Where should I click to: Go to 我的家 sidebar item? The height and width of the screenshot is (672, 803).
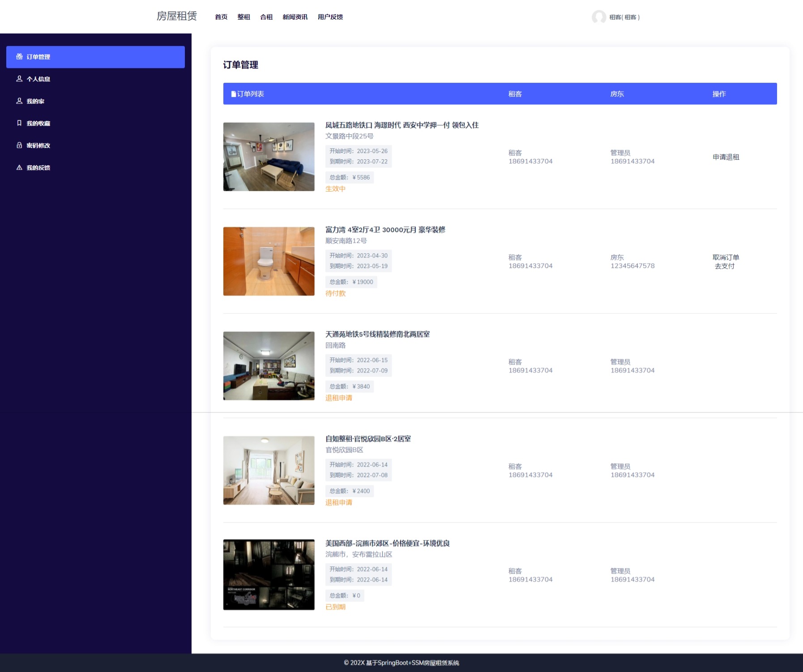pyautogui.click(x=95, y=101)
